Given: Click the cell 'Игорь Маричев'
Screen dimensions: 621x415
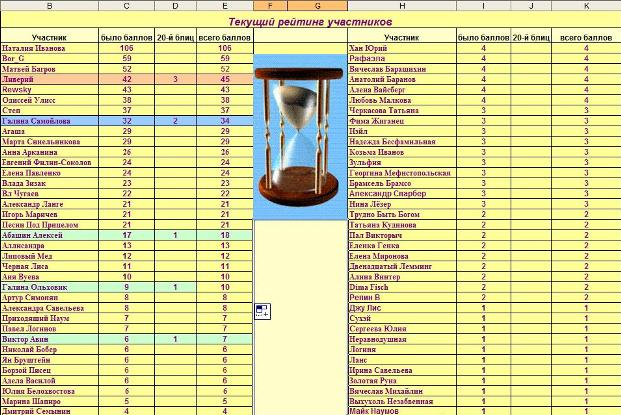Looking at the screenshot, I should point(50,214).
